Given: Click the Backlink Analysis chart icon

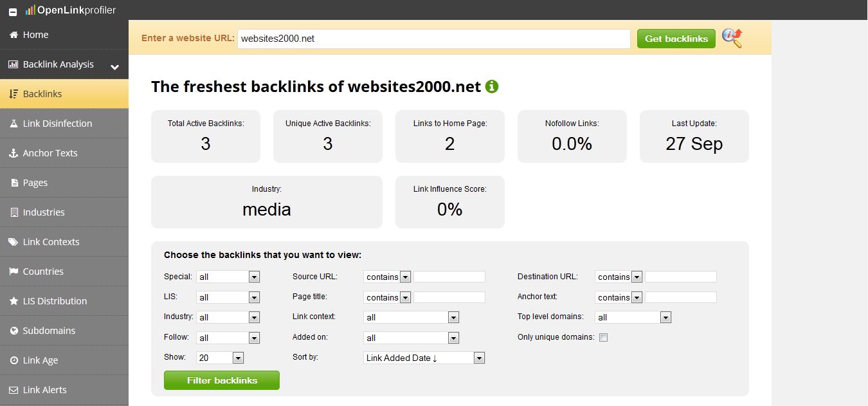Looking at the screenshot, I should pyautogui.click(x=14, y=64).
